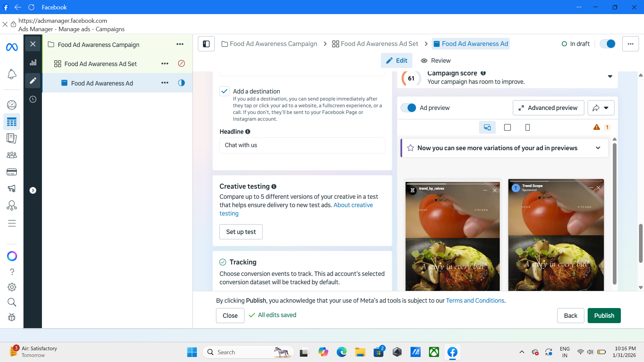
Task: Open the history clock icon
Action: click(x=33, y=99)
